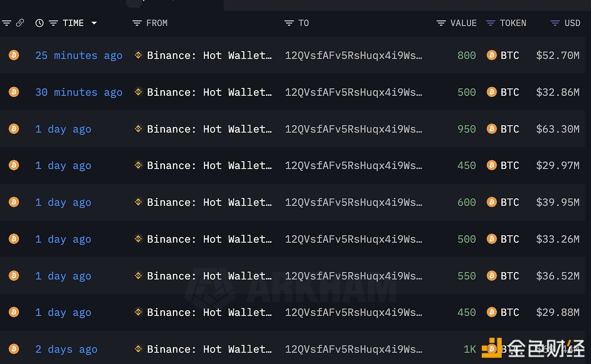
Task: Click the BTC token icon in the 800 value row
Action: (x=491, y=55)
